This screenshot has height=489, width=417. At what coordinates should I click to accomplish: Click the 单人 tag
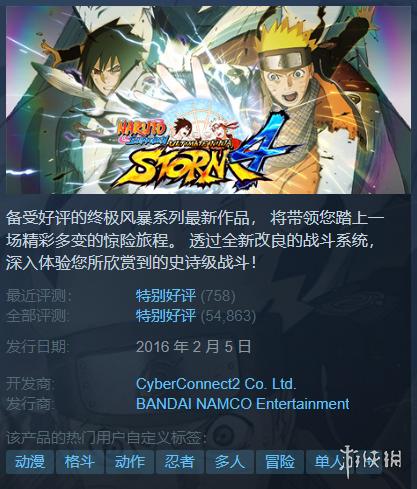330,462
